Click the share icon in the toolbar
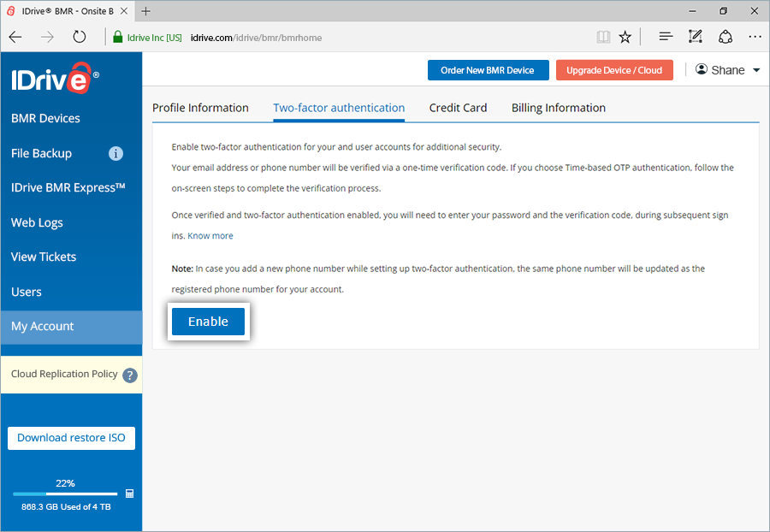 [x=726, y=37]
